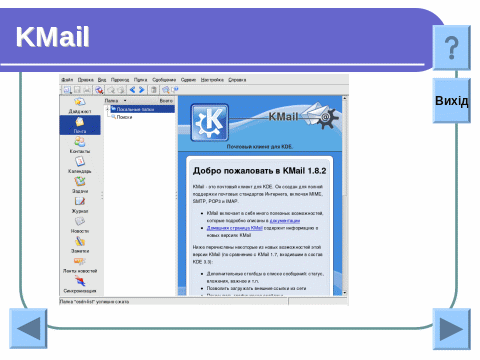Go to the next slide with right arrow
The image size is (480, 360).
click(452, 329)
